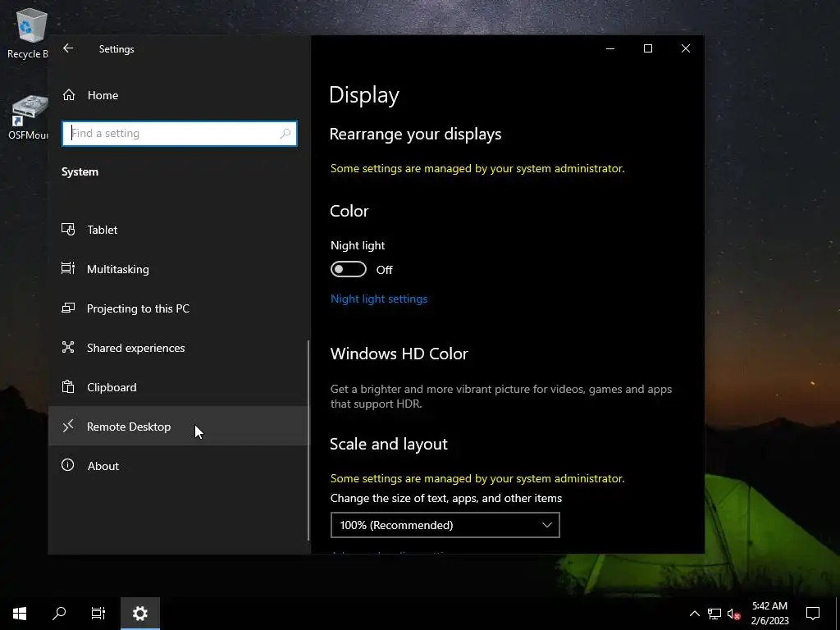840x630 pixels.
Task: Open the Home icon in Settings sidebar
Action: 69,95
